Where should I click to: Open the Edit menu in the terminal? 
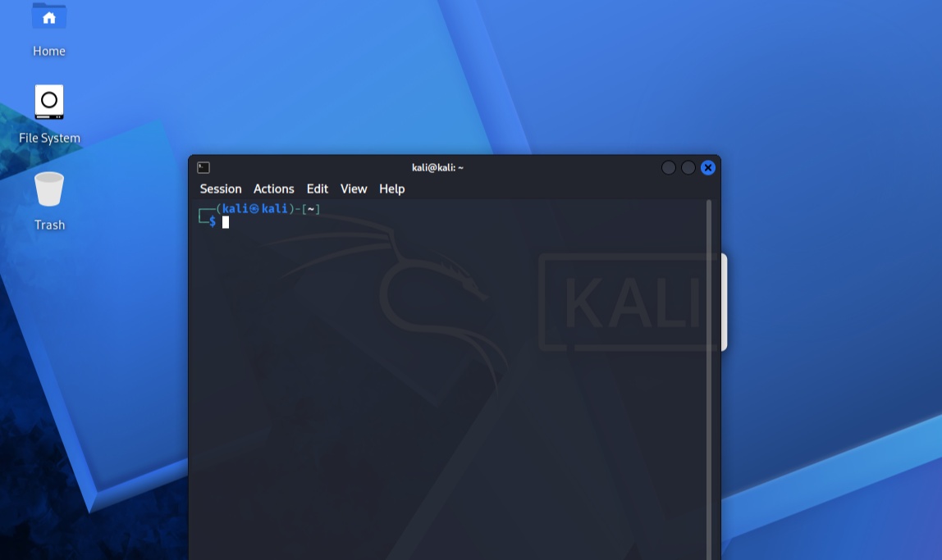click(318, 189)
